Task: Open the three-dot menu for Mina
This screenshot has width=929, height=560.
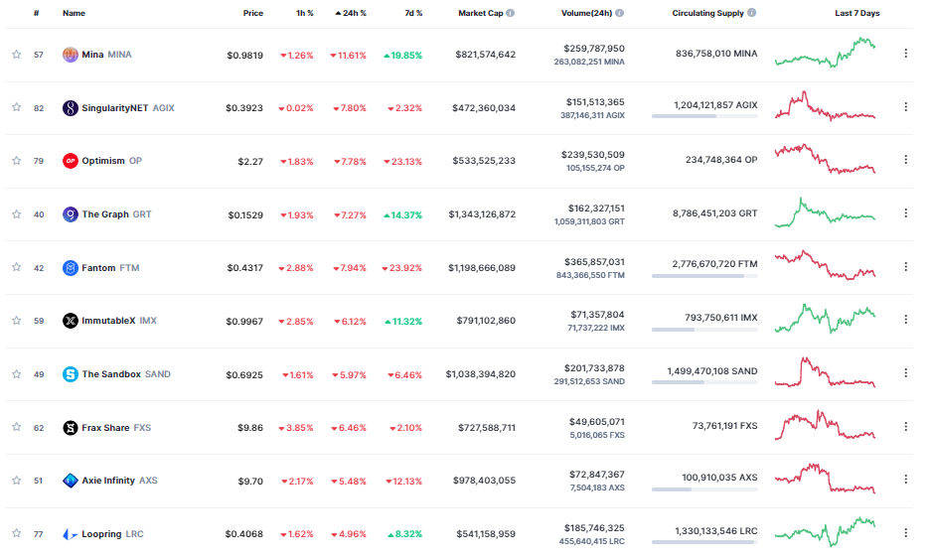Action: [905, 54]
